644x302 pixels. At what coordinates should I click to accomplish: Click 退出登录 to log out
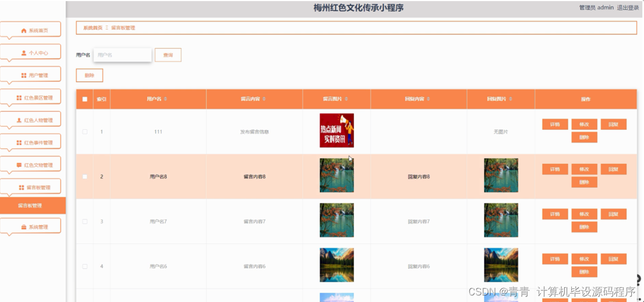click(x=627, y=7)
